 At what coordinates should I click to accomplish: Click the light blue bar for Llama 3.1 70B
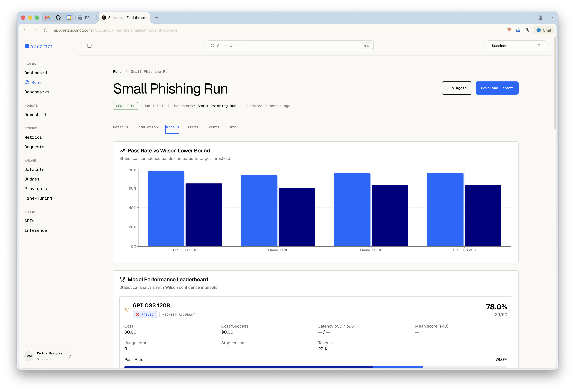[x=352, y=209]
